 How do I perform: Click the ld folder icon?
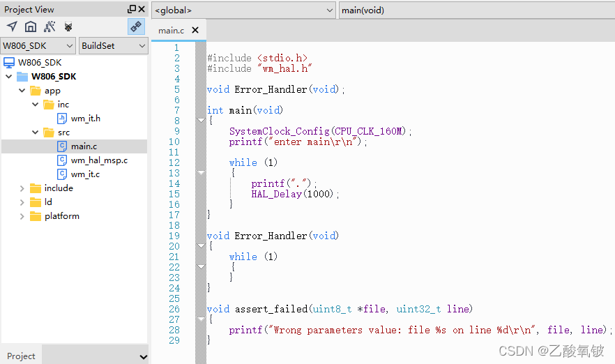tap(36, 202)
